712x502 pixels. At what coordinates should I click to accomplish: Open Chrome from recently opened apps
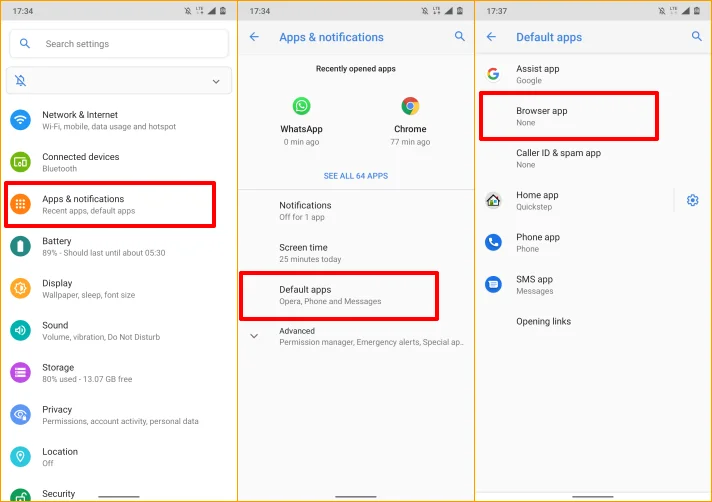pyautogui.click(x=410, y=121)
